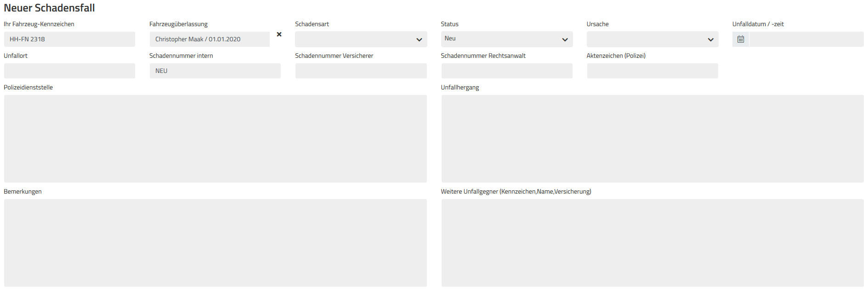Image resolution: width=868 pixels, height=289 pixels.
Task: Expand the Ursache dropdown
Action: coord(652,39)
